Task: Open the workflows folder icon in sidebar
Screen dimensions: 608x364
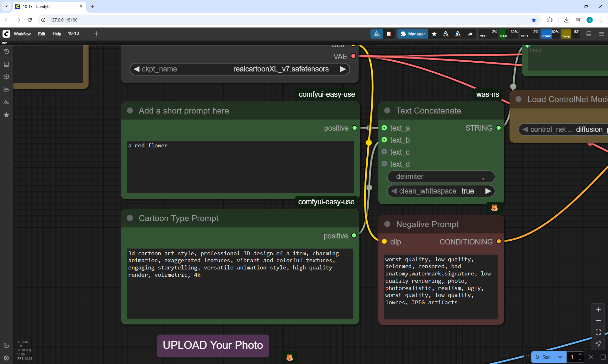Action: click(x=6, y=89)
